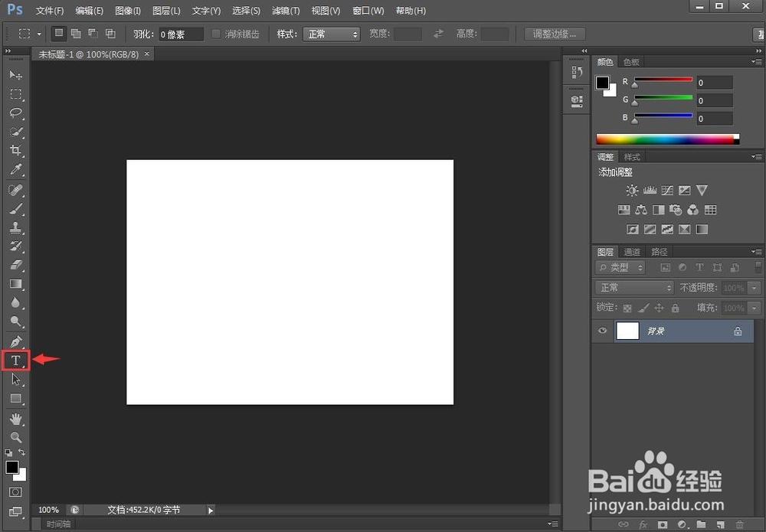
Task: Select the Pen tool
Action: pyautogui.click(x=15, y=341)
